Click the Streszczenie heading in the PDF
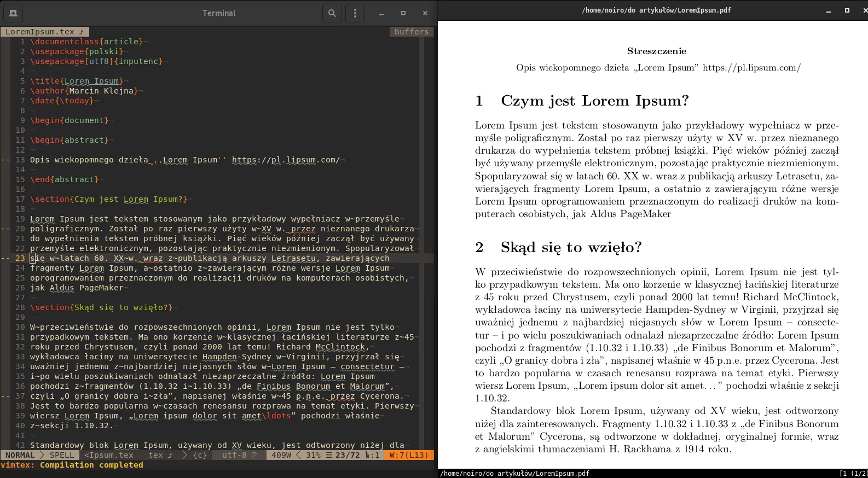868x478 pixels. (657, 51)
